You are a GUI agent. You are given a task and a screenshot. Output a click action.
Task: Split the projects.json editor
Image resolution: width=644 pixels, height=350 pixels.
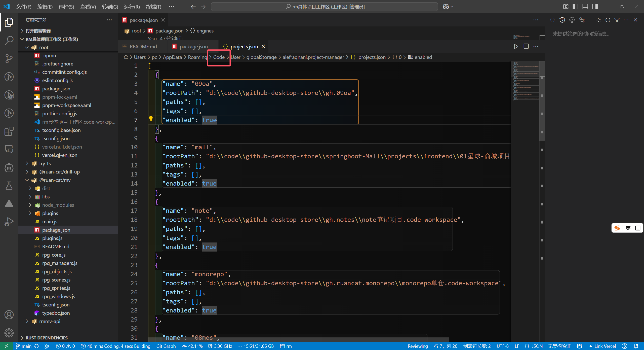(x=526, y=47)
